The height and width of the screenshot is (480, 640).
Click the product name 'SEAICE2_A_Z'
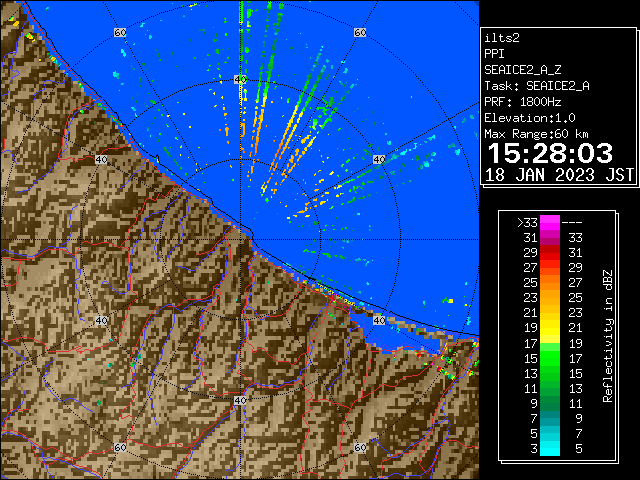tap(522, 70)
